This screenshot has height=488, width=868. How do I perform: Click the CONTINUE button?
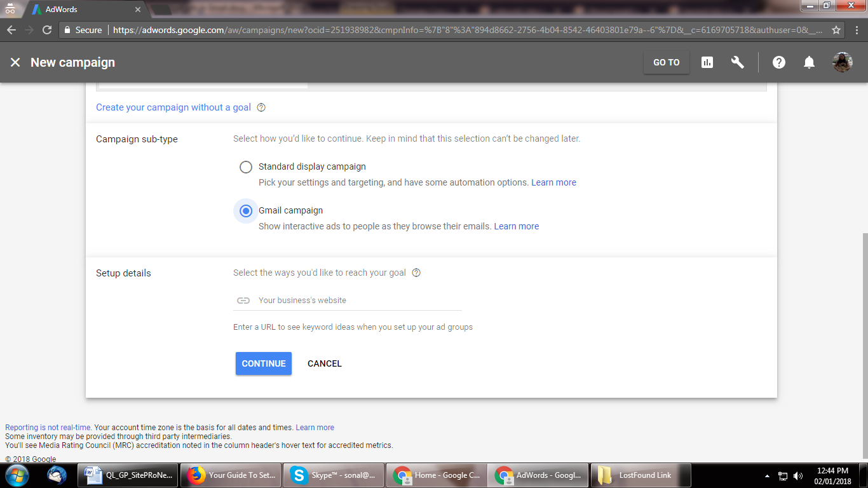point(264,363)
